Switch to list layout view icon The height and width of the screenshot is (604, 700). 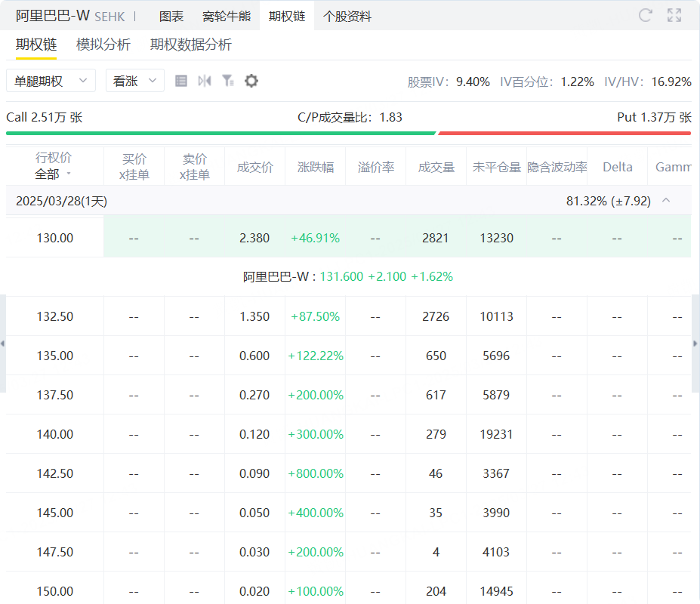(181, 81)
